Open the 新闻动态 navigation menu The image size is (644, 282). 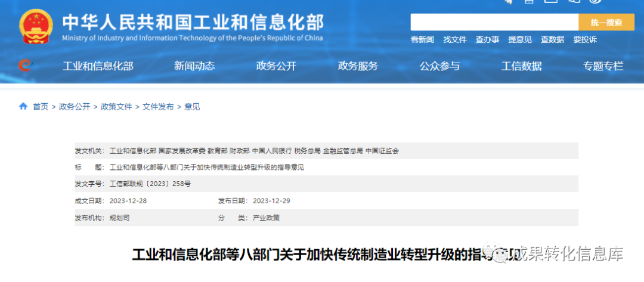pos(194,66)
